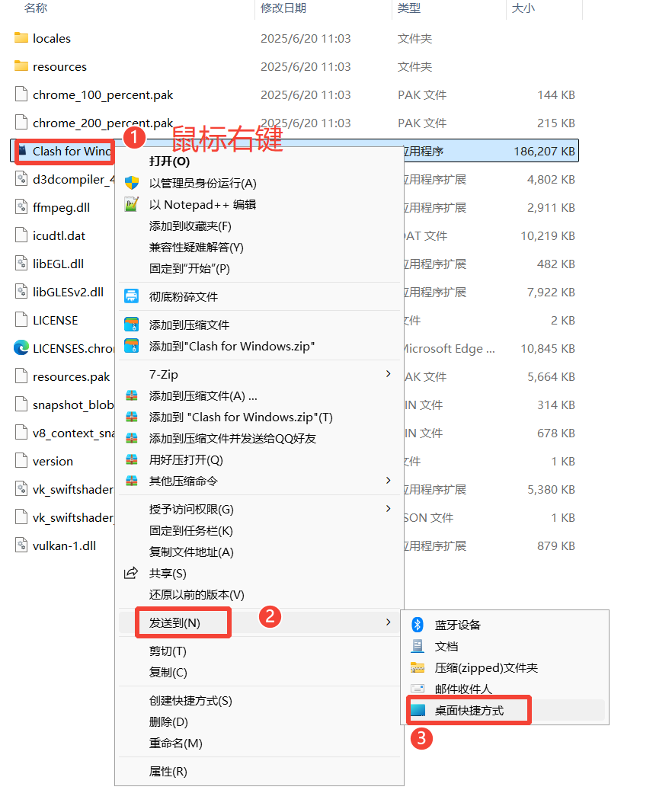Click the shield icon for 以管理员身份运行
Screen dimensions: 672x806
[x=131, y=183]
